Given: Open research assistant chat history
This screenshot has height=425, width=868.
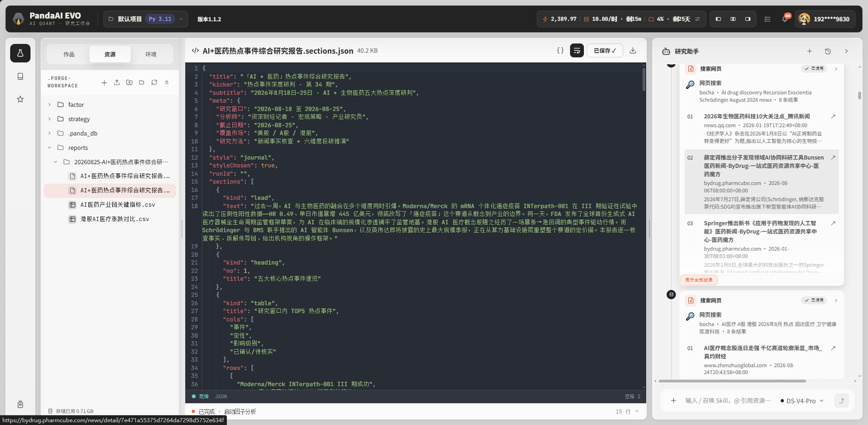Looking at the screenshot, I should tap(828, 51).
